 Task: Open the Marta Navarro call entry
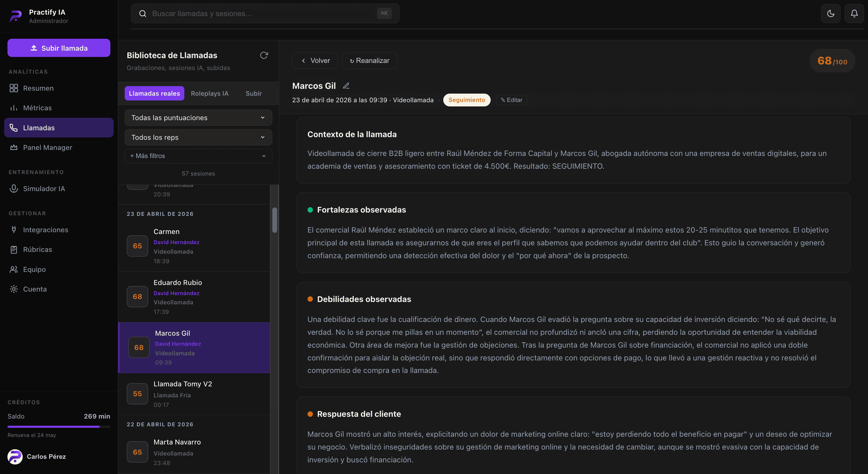click(x=194, y=452)
